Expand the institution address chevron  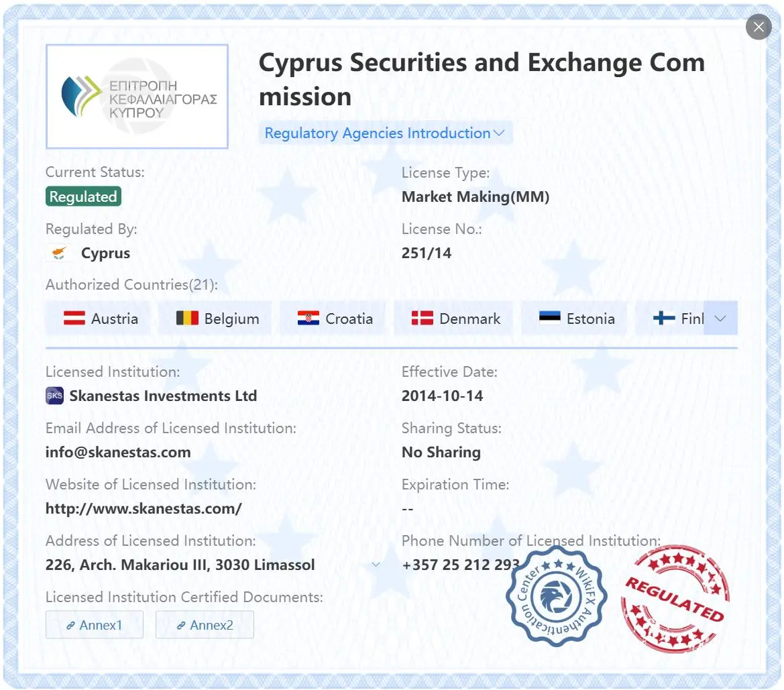point(376,565)
